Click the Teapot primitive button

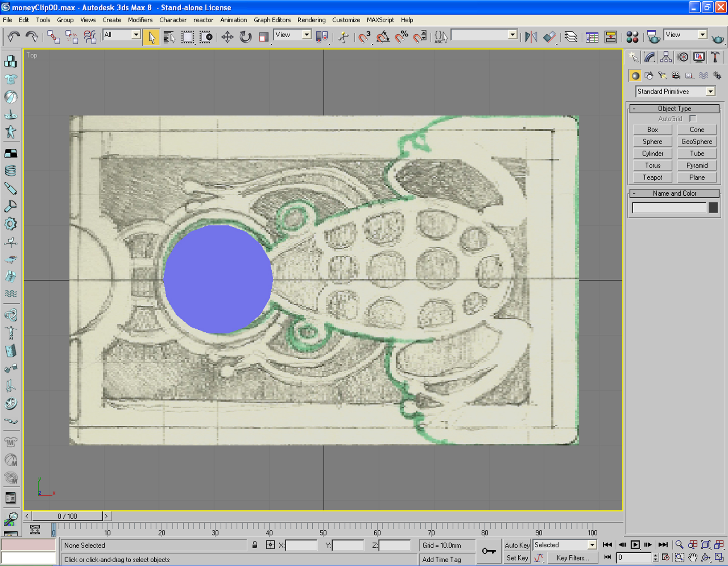652,177
